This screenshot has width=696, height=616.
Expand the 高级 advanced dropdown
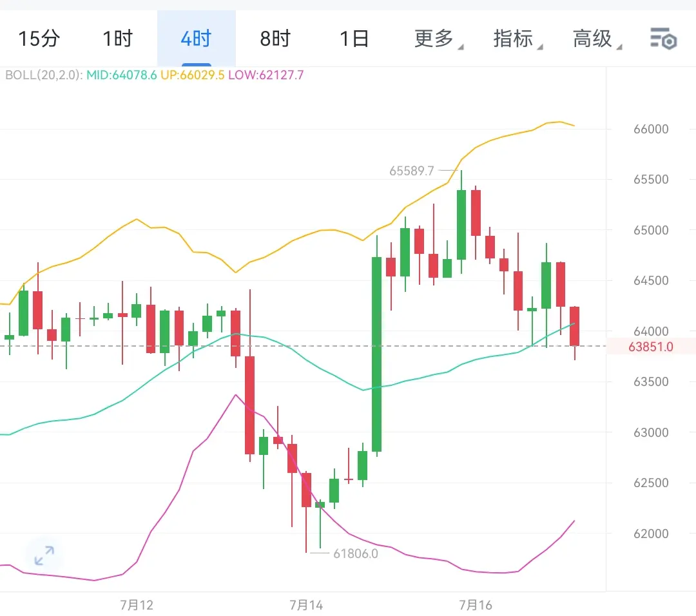point(597,39)
